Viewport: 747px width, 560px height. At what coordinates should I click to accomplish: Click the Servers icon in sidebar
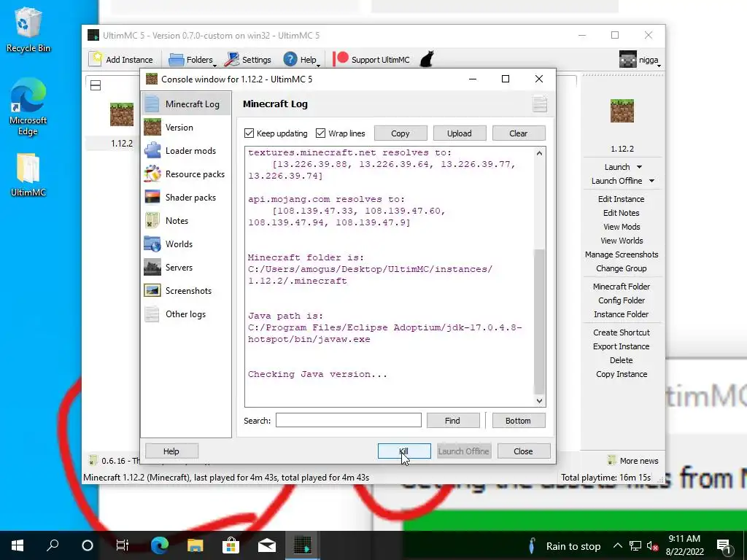click(x=152, y=267)
